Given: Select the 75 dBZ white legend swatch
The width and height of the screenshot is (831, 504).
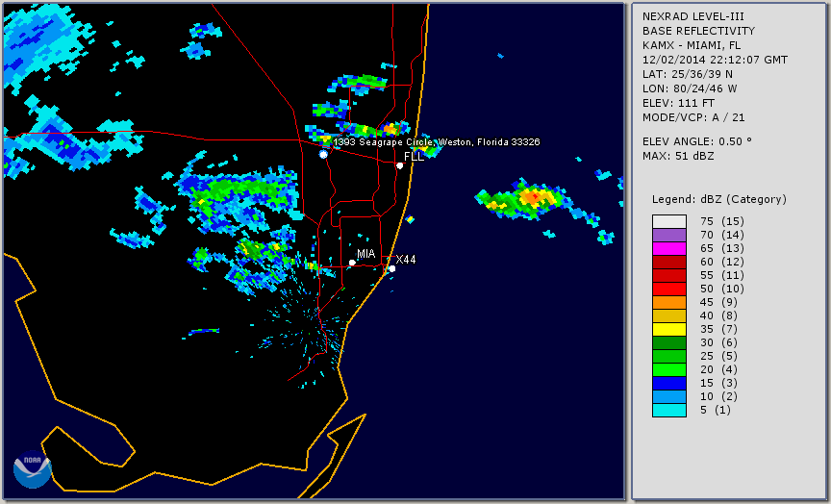Looking at the screenshot, I should pyautogui.click(x=669, y=221).
